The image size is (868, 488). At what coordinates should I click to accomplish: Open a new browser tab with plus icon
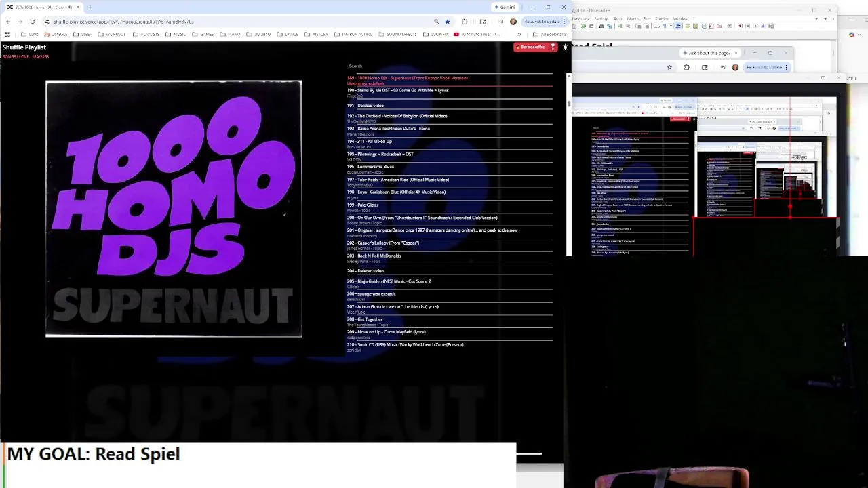click(x=90, y=7)
